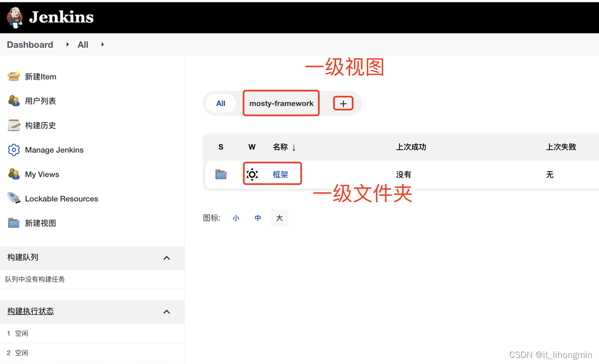Click the 新建视图 folder icon
This screenshot has height=364, width=599.
coord(14,223)
